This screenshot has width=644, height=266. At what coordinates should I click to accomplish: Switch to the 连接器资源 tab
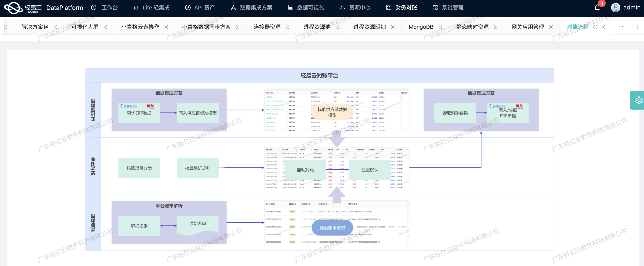coord(267,27)
